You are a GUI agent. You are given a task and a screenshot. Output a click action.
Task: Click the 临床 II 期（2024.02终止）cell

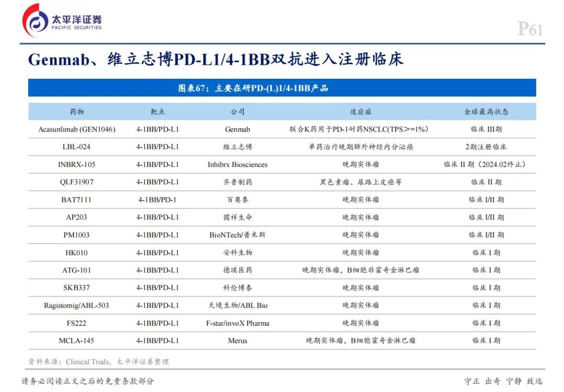click(485, 164)
